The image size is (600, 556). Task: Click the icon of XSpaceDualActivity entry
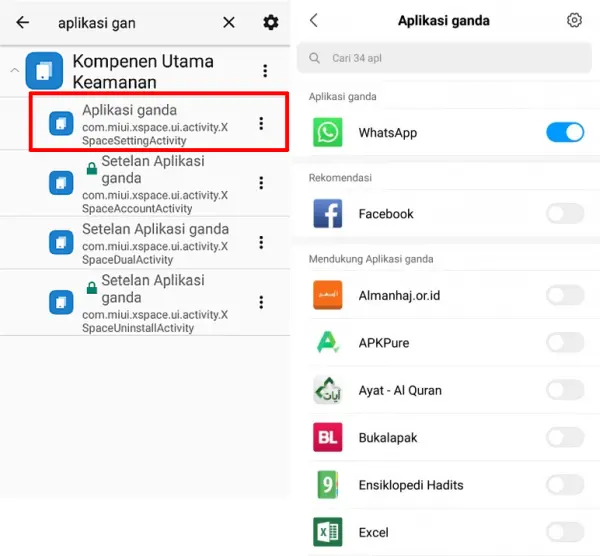click(x=61, y=242)
